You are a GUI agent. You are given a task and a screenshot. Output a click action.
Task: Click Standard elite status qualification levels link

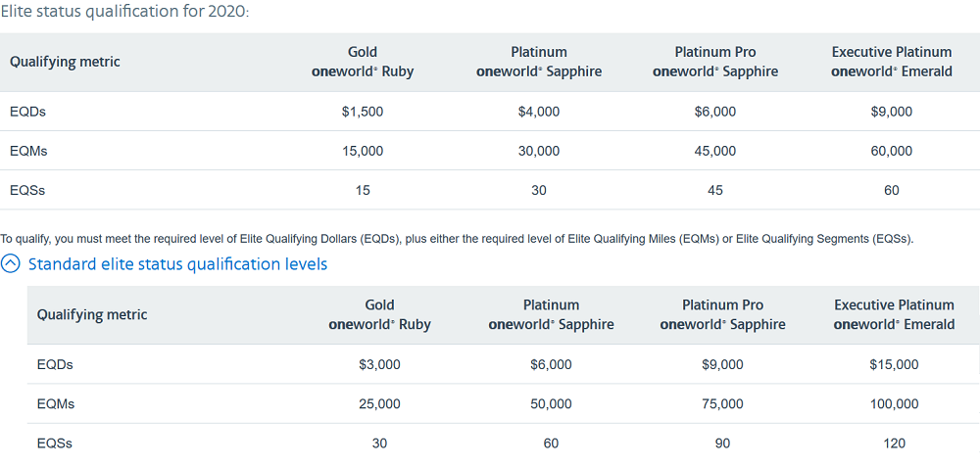point(177,264)
